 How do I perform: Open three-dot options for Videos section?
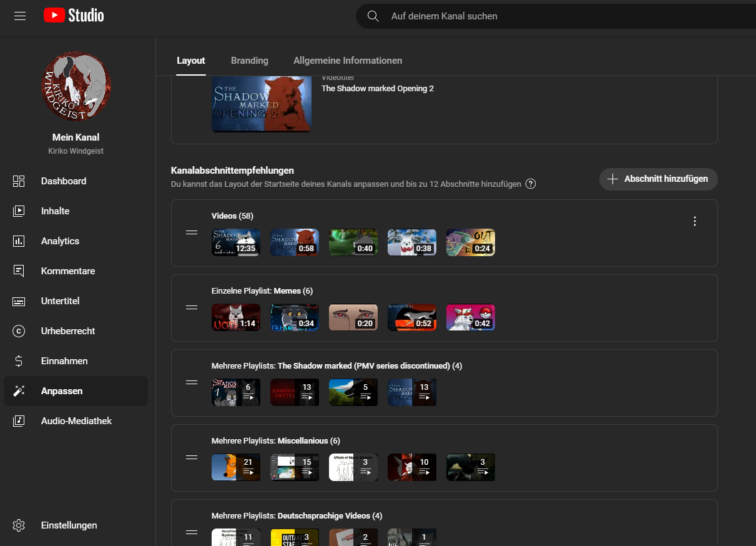click(x=695, y=221)
